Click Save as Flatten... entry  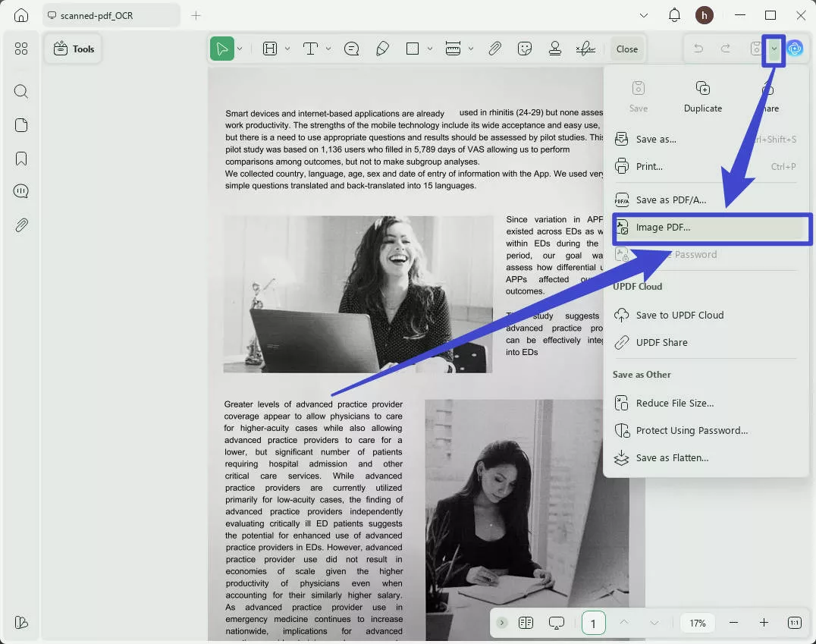[672, 457]
